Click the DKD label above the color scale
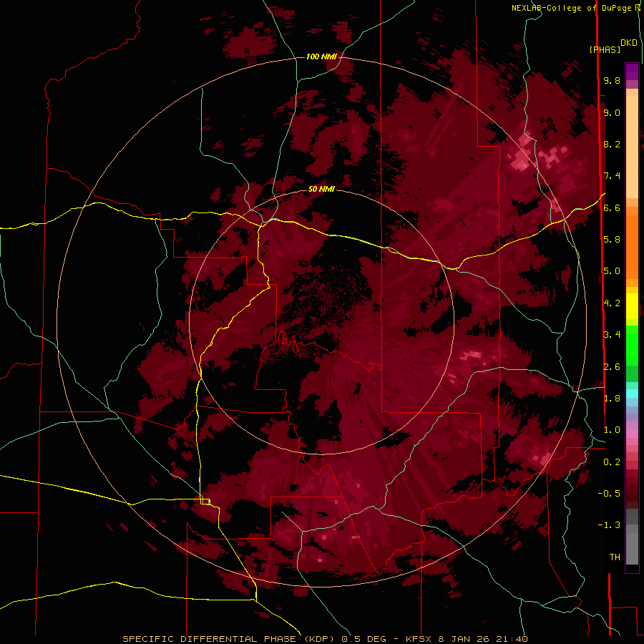 click(629, 43)
